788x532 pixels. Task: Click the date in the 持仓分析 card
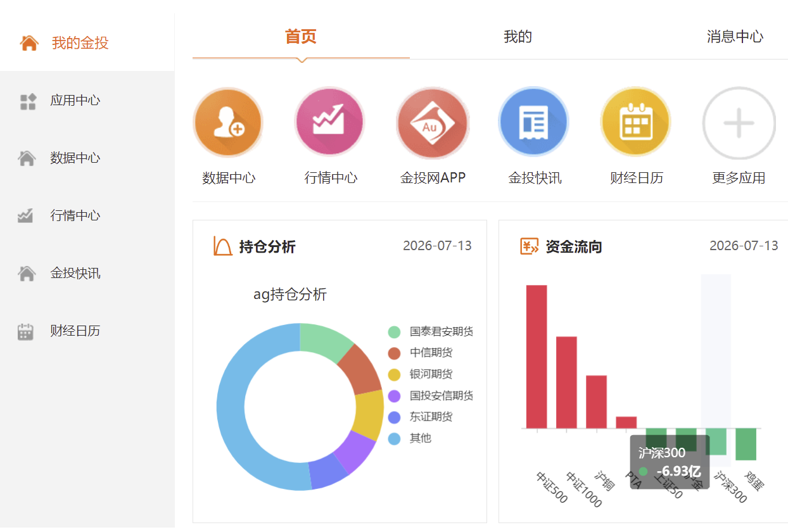437,246
